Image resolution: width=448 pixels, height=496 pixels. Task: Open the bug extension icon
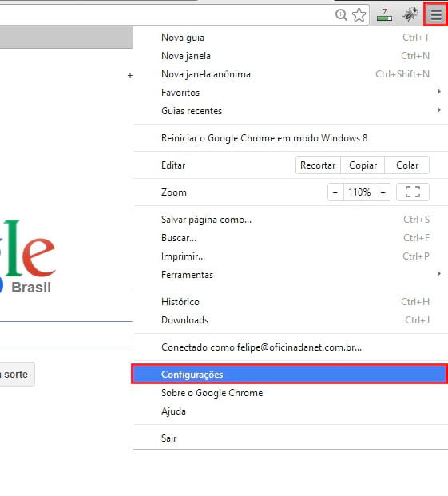tap(410, 14)
